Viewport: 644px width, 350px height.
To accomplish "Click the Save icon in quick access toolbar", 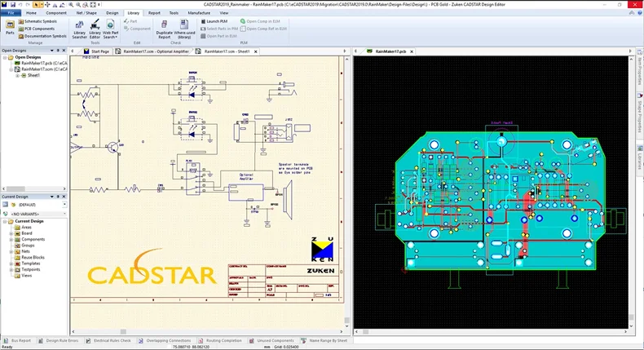I will pos(13,5).
